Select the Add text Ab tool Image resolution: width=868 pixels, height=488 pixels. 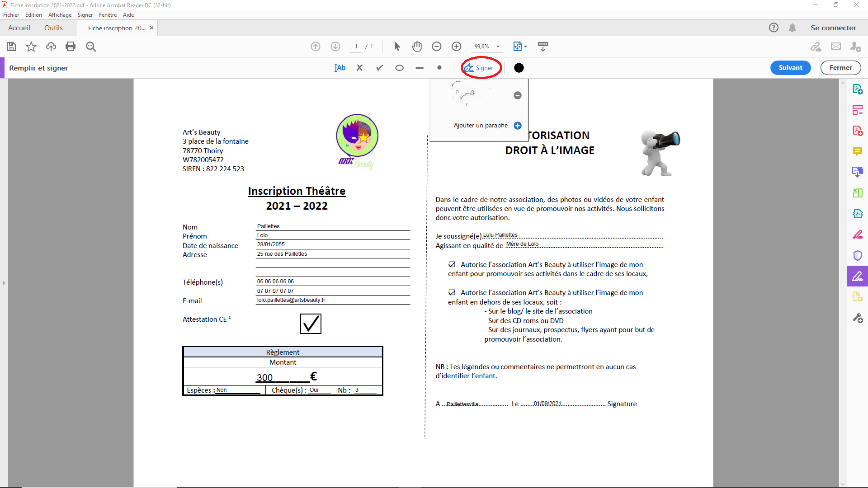click(x=340, y=68)
